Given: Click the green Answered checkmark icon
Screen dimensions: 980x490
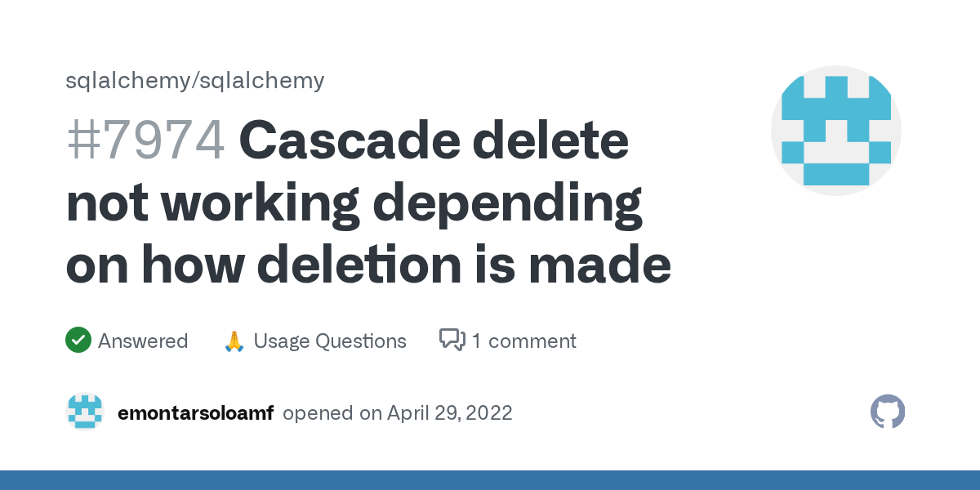Looking at the screenshot, I should pos(78,341).
